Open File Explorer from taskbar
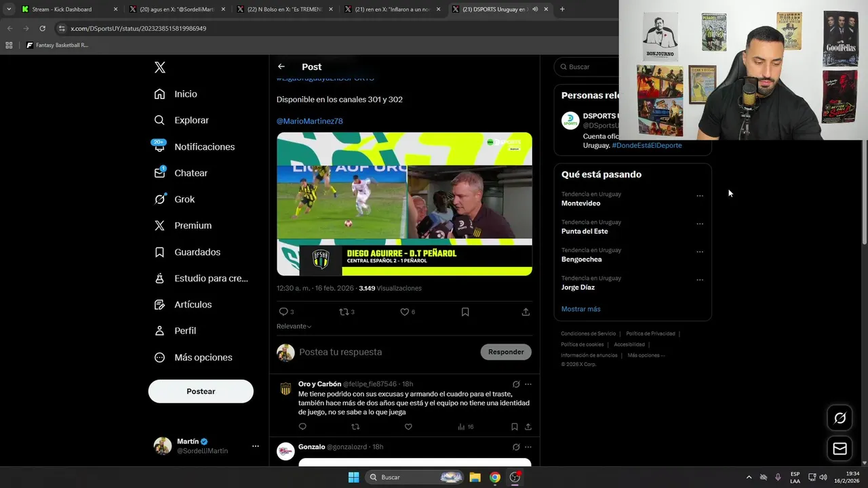The image size is (868, 488). click(x=475, y=477)
